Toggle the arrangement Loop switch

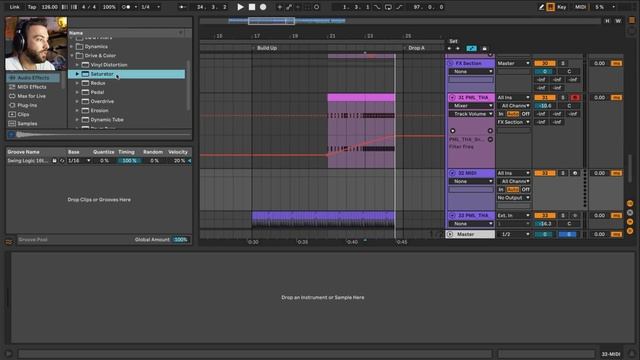click(x=388, y=7)
